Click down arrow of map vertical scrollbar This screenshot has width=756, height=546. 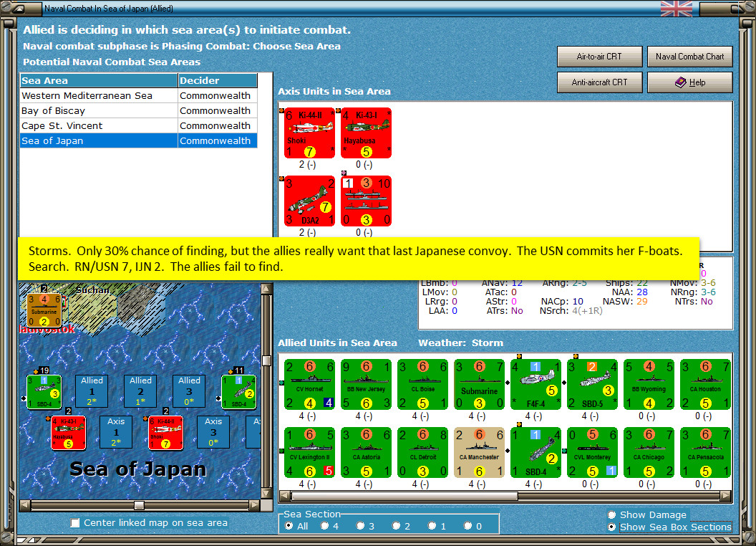pyautogui.click(x=266, y=494)
